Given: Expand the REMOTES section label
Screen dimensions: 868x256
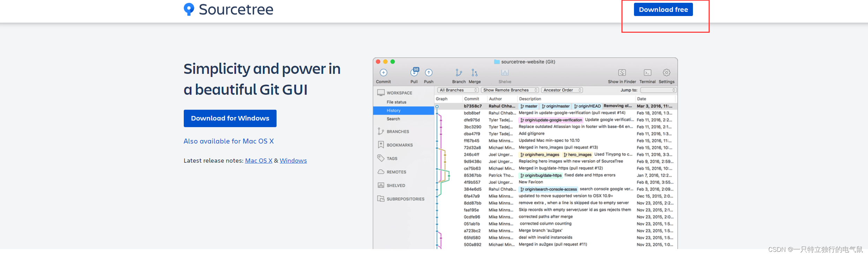Looking at the screenshot, I should 397,172.
